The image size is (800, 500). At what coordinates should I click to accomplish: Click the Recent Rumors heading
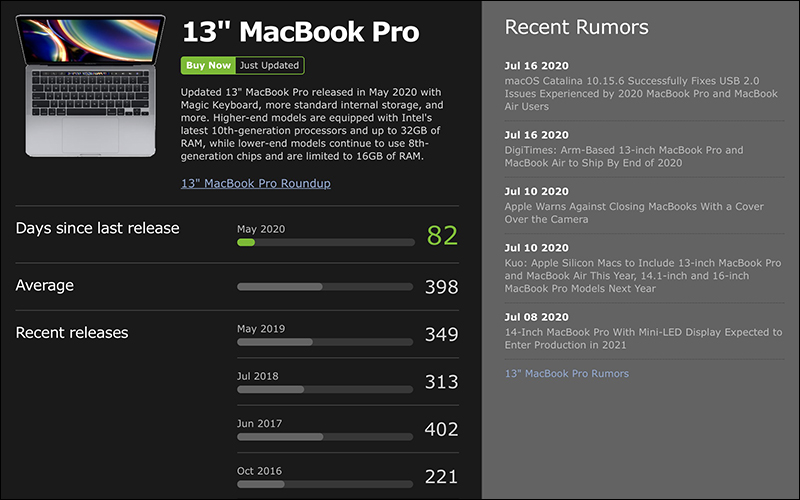(x=576, y=27)
